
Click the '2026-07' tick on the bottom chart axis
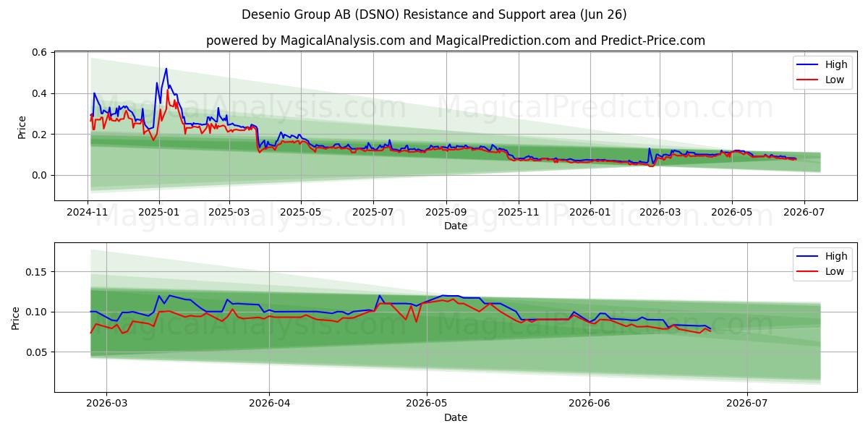(747, 404)
